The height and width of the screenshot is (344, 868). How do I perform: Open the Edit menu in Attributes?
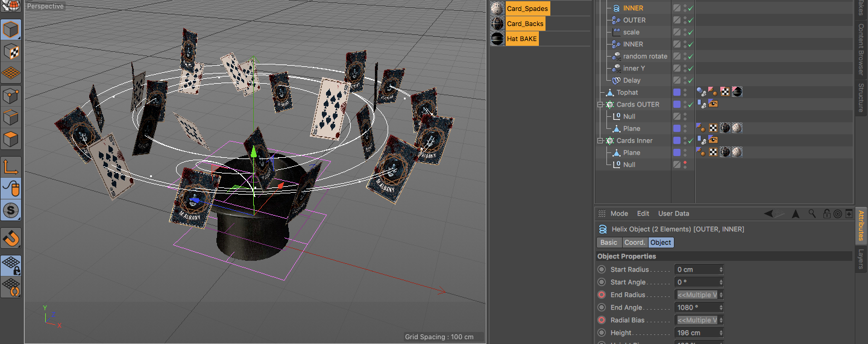point(643,213)
